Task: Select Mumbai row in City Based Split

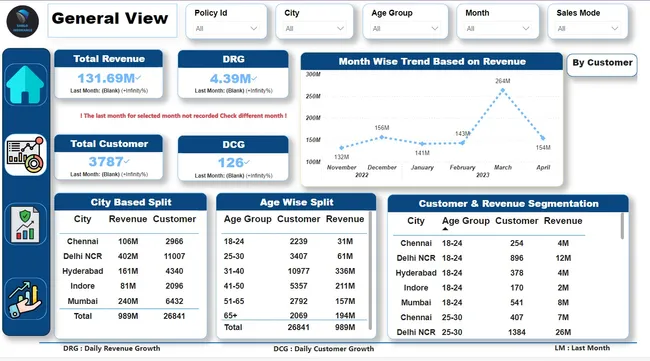Action: [x=129, y=301]
